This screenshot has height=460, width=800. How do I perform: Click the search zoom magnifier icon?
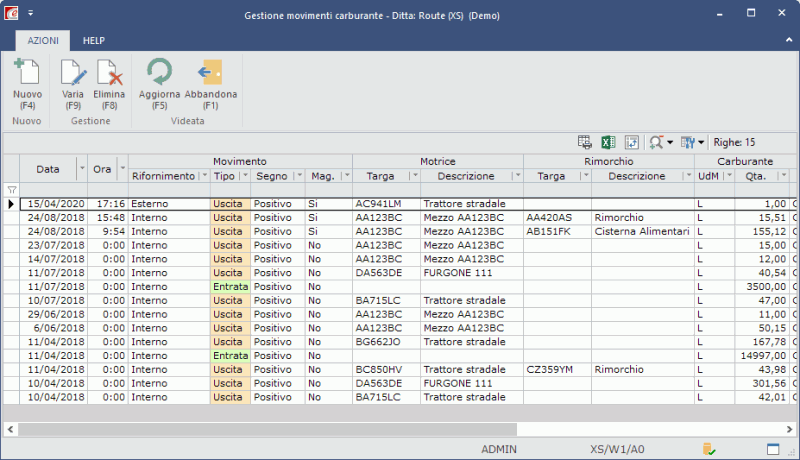pos(656,142)
